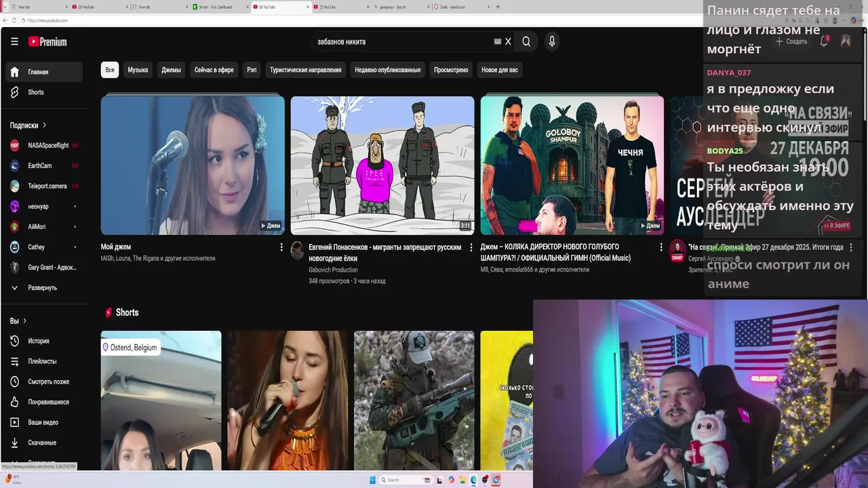Open a new browser tab with plus
This screenshot has height=488, width=868.
498,7
